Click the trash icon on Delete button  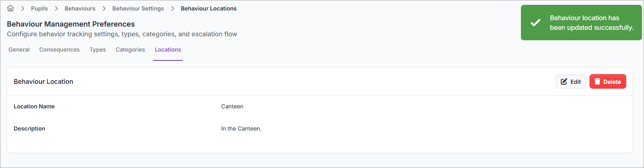click(597, 81)
